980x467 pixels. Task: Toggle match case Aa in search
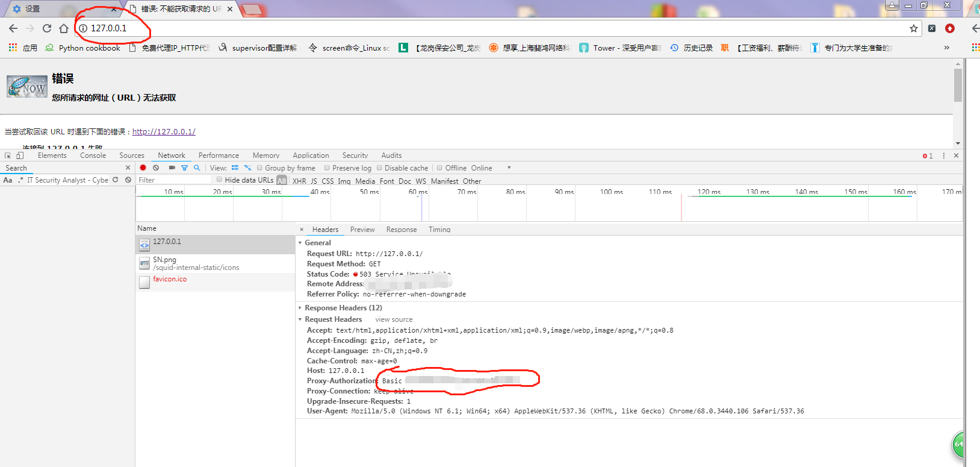[x=8, y=180]
